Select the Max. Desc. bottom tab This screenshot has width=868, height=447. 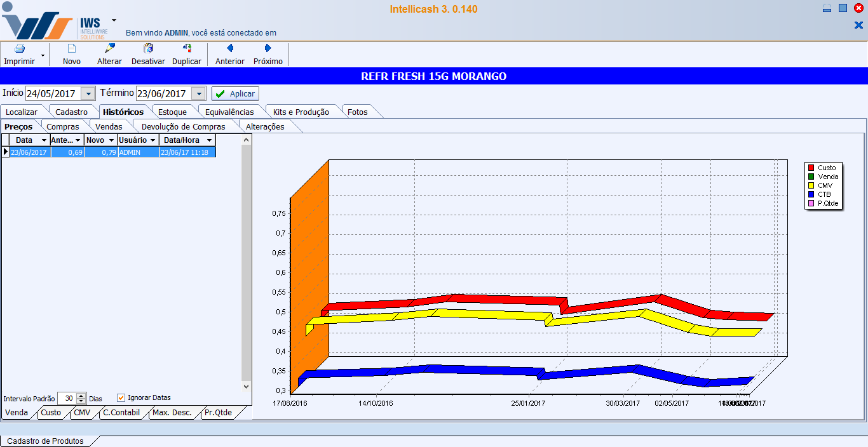[x=172, y=413]
